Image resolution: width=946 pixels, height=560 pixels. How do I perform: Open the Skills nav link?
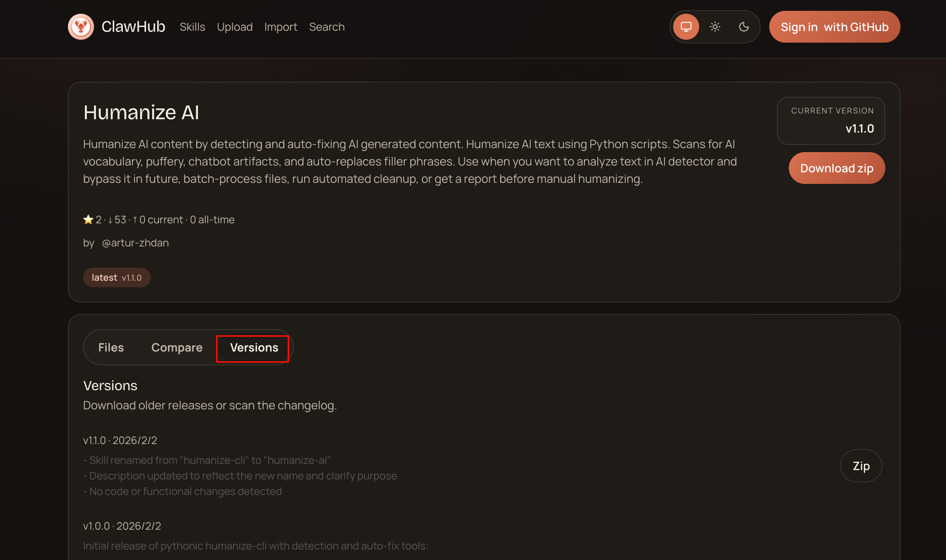pos(192,27)
